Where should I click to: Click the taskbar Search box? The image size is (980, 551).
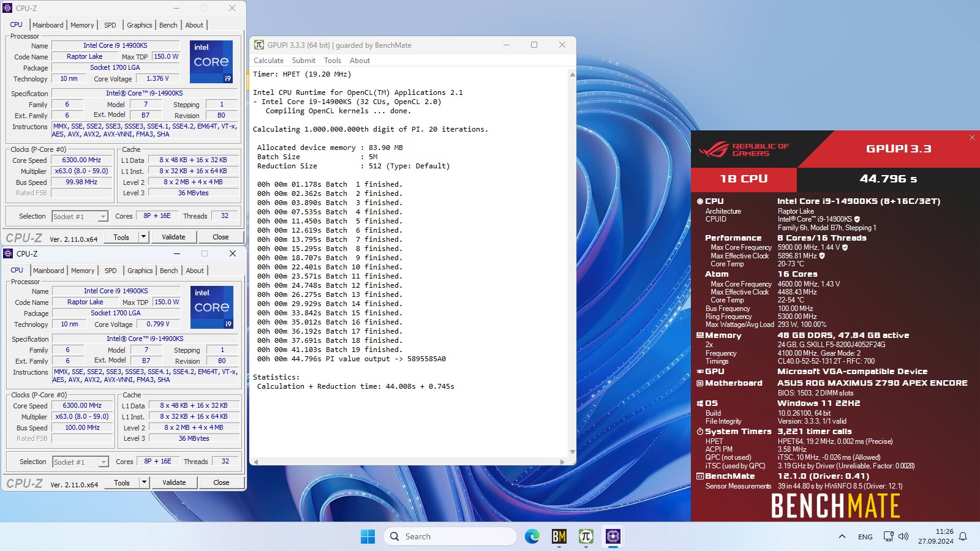(450, 536)
